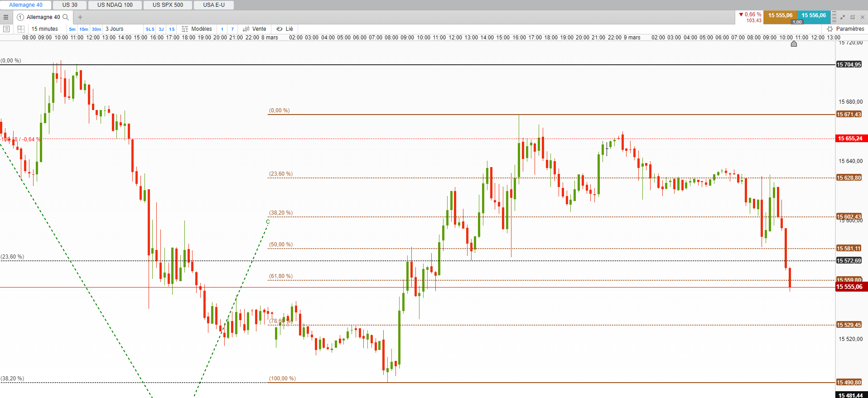Select the 1S period shortcut
868x398 pixels.
(x=172, y=29)
